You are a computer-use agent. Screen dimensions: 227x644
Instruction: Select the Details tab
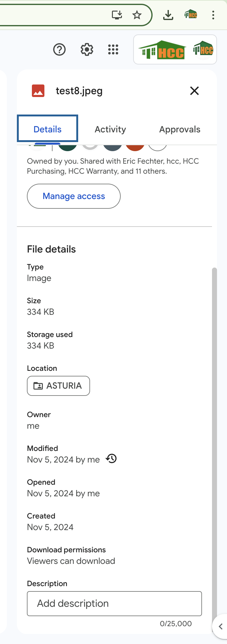coord(48,129)
